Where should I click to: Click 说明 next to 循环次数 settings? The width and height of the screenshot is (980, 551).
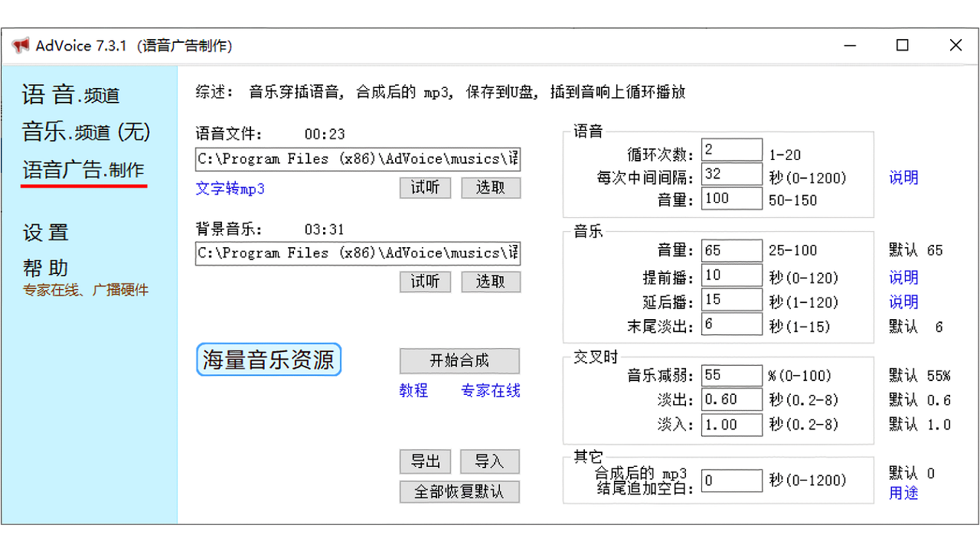[x=903, y=178]
